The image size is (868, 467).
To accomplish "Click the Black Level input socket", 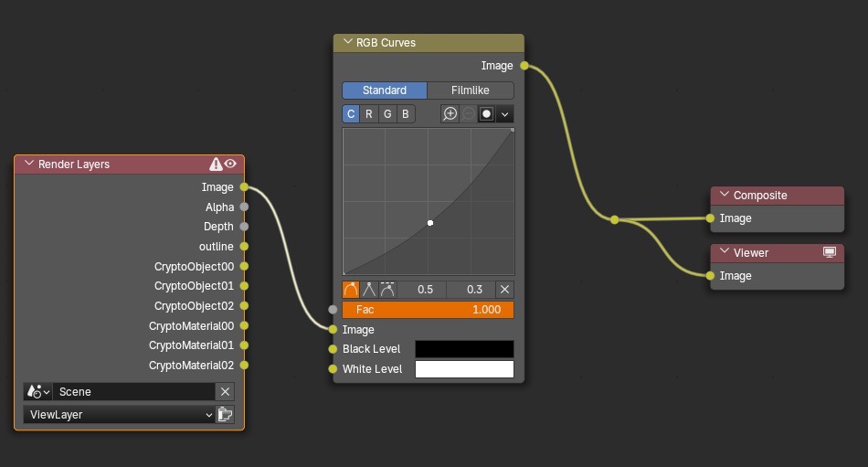I will tap(333, 349).
